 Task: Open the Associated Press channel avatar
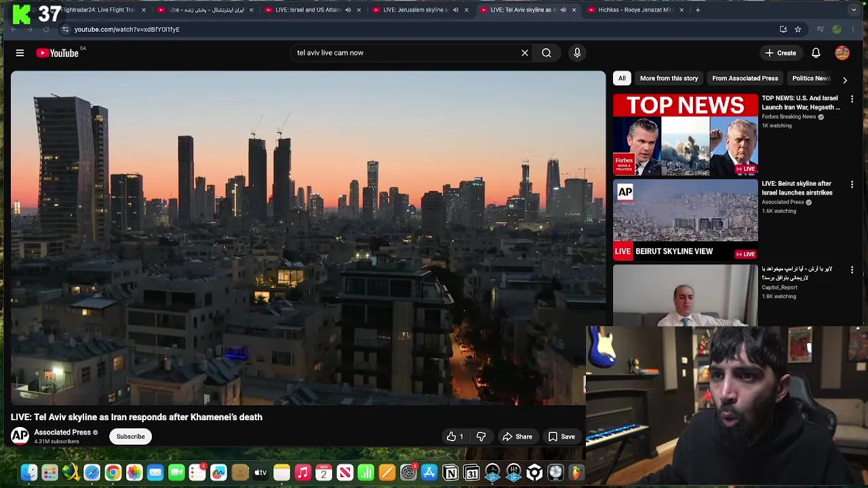click(20, 436)
